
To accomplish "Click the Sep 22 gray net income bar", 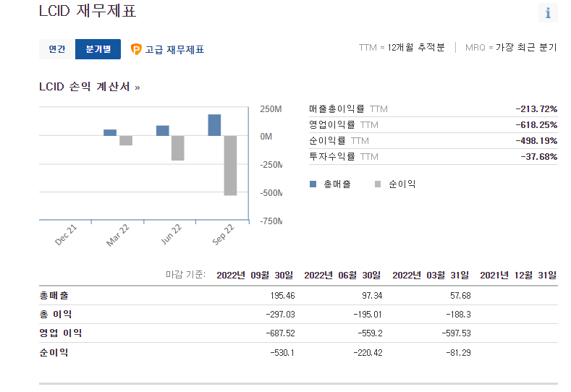I will pyautogui.click(x=230, y=166).
